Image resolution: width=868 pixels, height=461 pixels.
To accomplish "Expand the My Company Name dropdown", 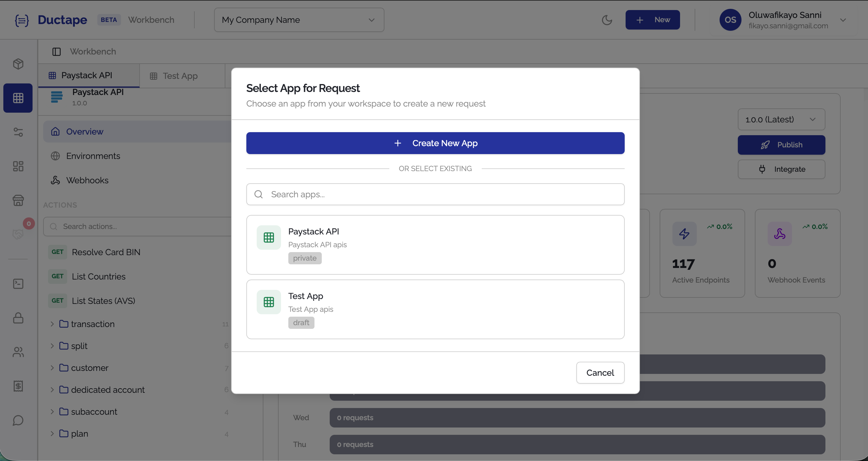I will tap(299, 19).
